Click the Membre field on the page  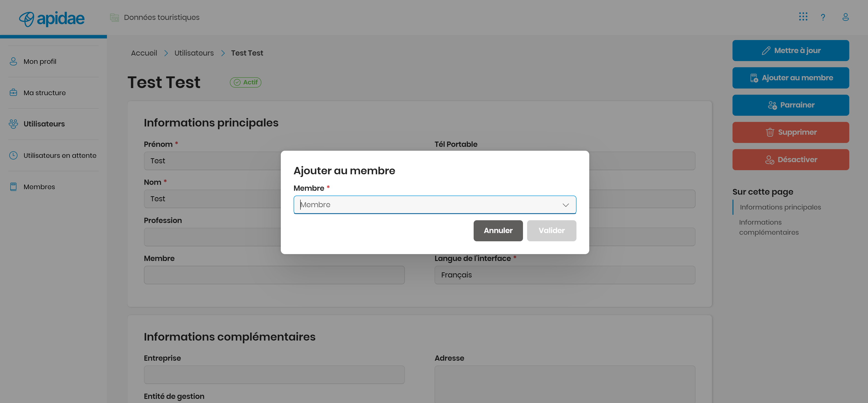tap(274, 275)
